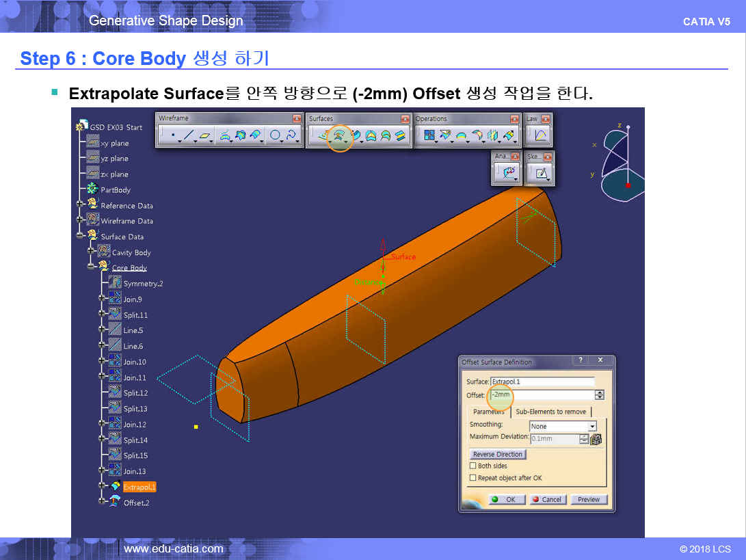Click the Sketcher toolbar icon
This screenshot has width=746, height=560.
(x=541, y=174)
